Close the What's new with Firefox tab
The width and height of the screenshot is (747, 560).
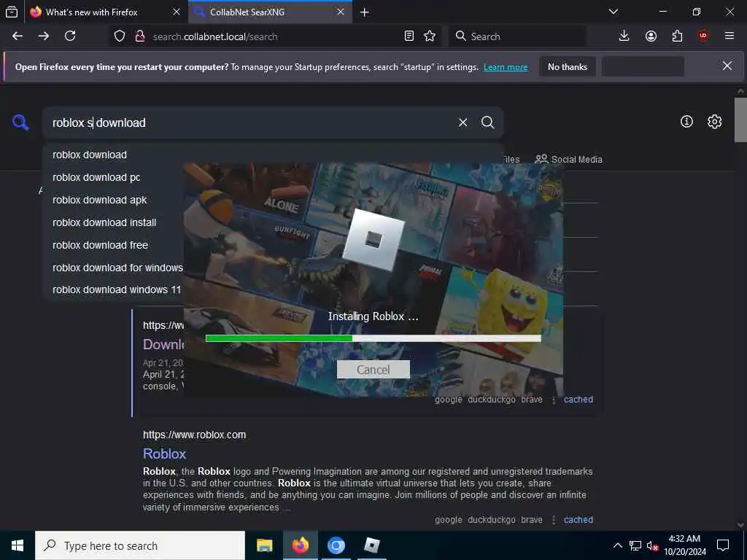177,12
